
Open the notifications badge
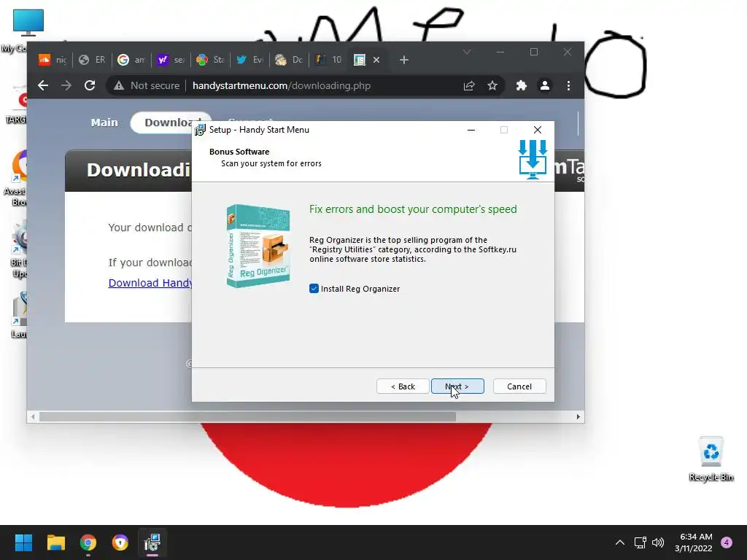click(x=727, y=542)
